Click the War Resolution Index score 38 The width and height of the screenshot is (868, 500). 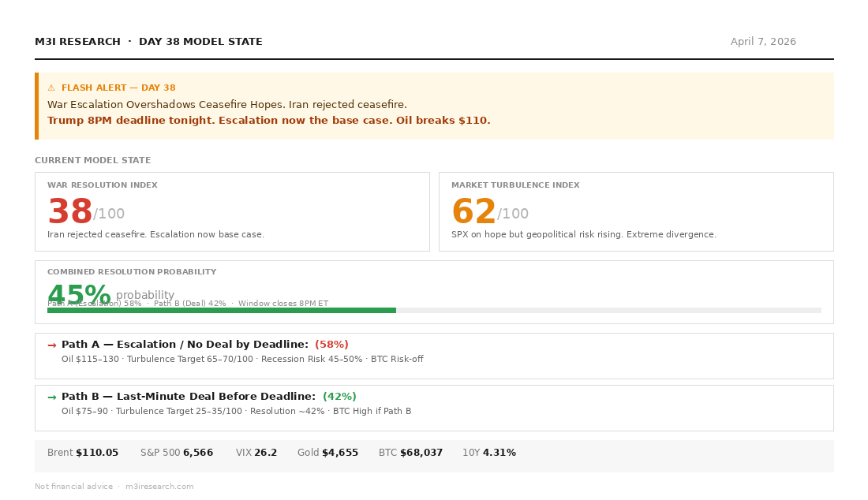tap(69, 213)
